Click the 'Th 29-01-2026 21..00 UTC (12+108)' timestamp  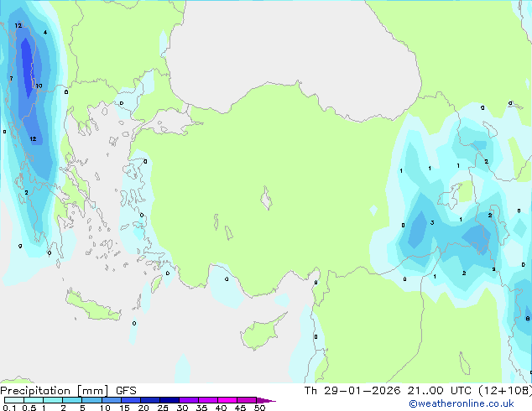click(x=418, y=391)
